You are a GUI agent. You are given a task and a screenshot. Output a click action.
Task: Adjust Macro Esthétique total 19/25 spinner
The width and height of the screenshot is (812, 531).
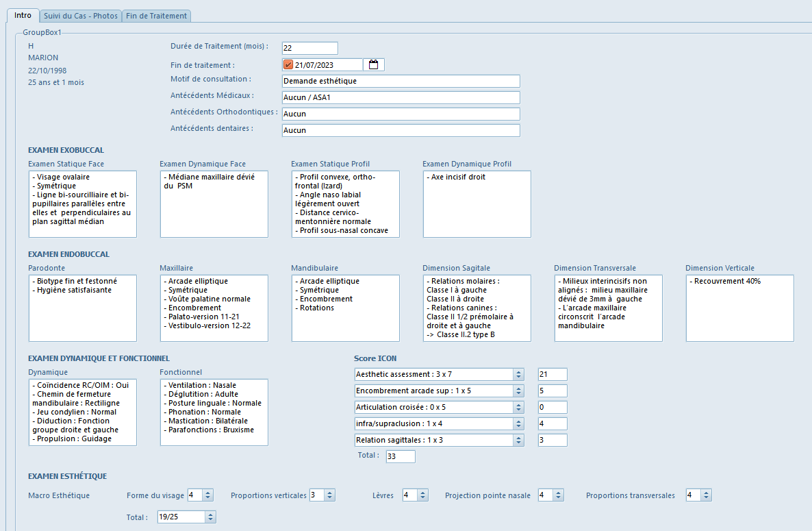tap(210, 517)
